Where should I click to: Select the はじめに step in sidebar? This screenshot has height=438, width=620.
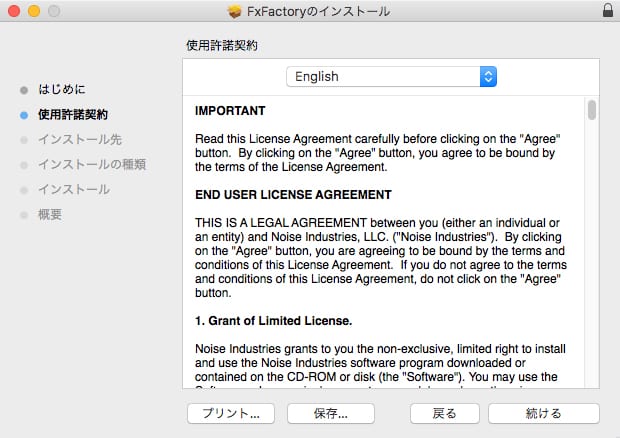(x=62, y=89)
